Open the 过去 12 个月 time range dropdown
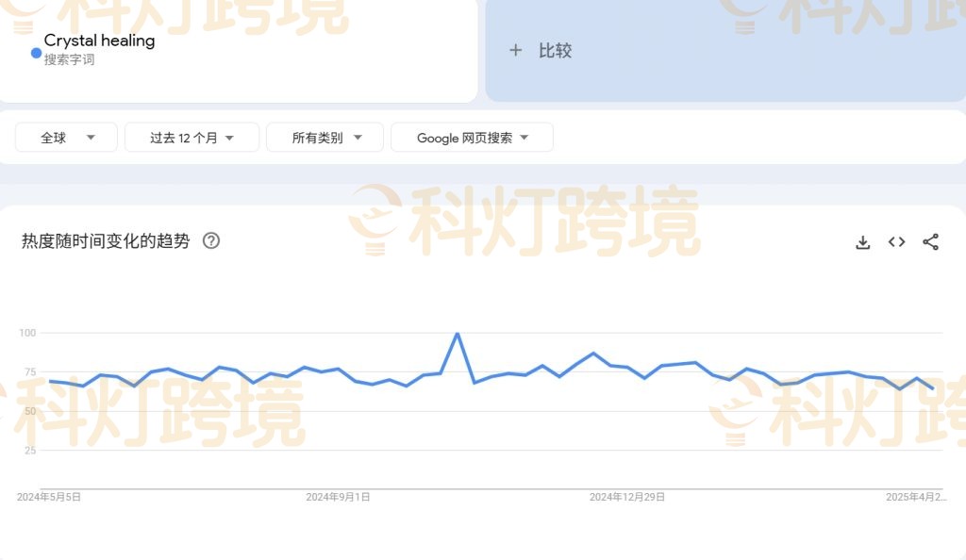 point(192,137)
